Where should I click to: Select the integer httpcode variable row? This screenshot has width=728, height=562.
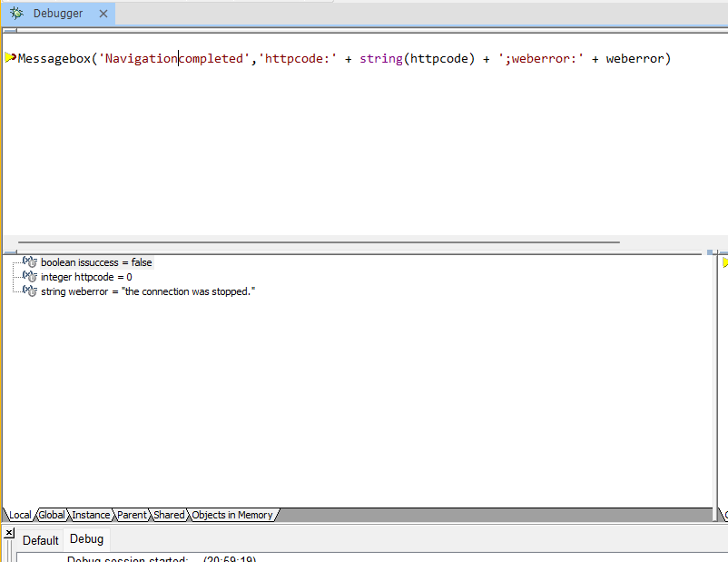pyautogui.click(x=86, y=277)
